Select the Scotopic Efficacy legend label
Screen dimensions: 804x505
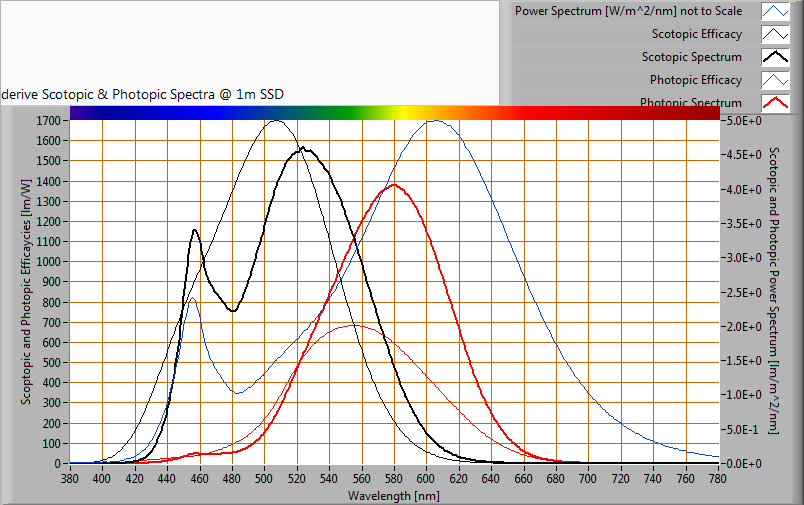point(690,35)
